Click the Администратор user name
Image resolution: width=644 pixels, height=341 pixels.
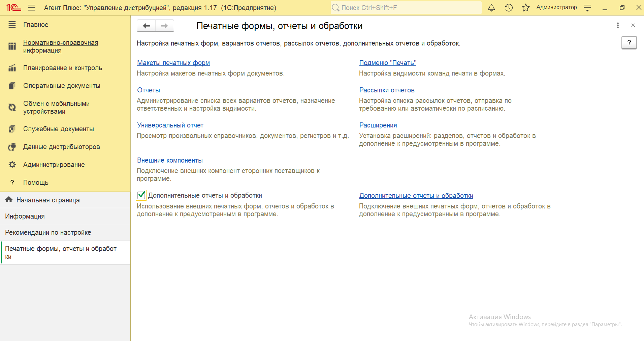click(556, 7)
